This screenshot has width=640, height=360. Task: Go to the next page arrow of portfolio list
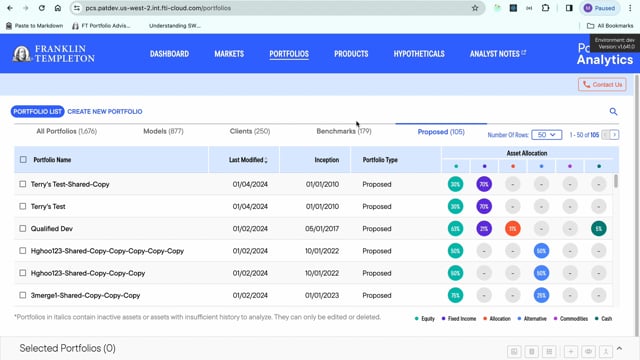614,135
